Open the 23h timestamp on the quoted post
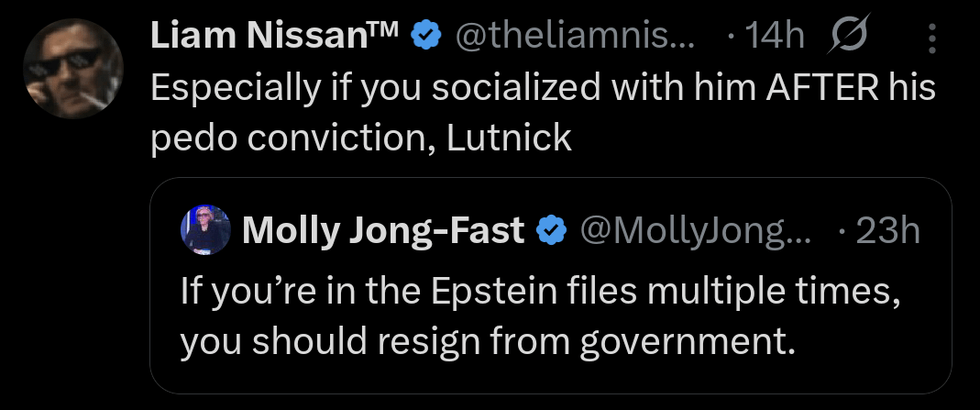The width and height of the screenshot is (980, 410). pos(887,231)
